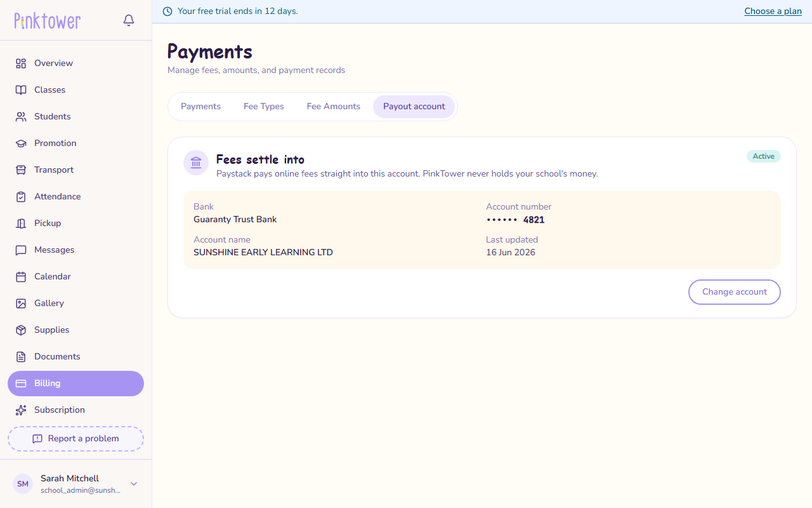
Task: Click the clock icon in trial banner
Action: [x=167, y=11]
